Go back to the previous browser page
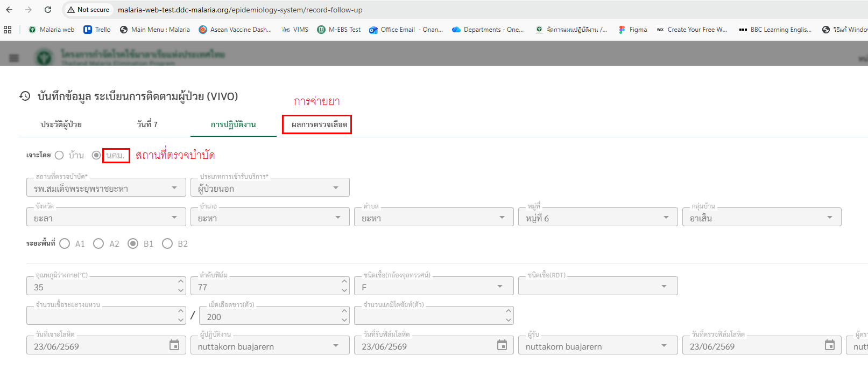This screenshot has height=390, width=868. coord(9,10)
